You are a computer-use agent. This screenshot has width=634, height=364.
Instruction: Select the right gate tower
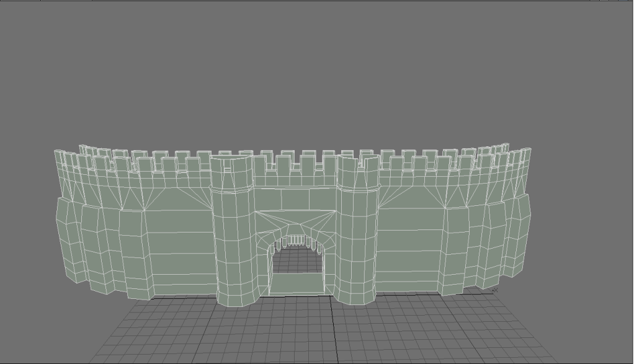point(357,236)
